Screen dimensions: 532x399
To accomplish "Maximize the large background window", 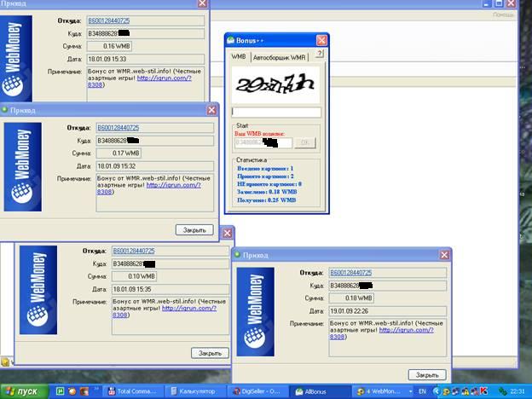I will (499, 3).
